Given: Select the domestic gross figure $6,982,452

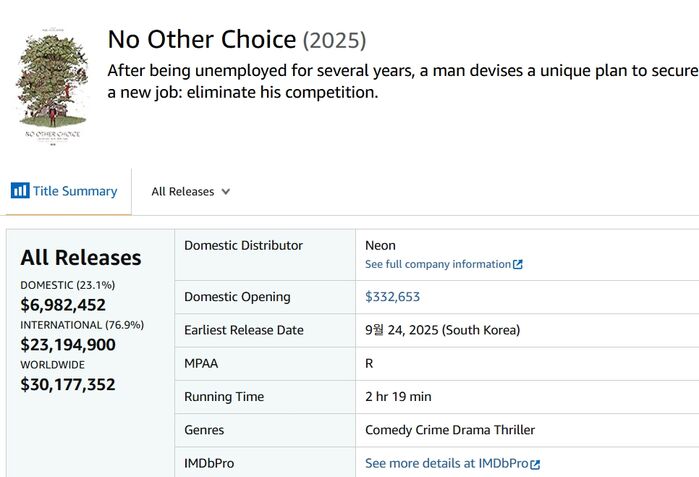Looking at the screenshot, I should [63, 305].
